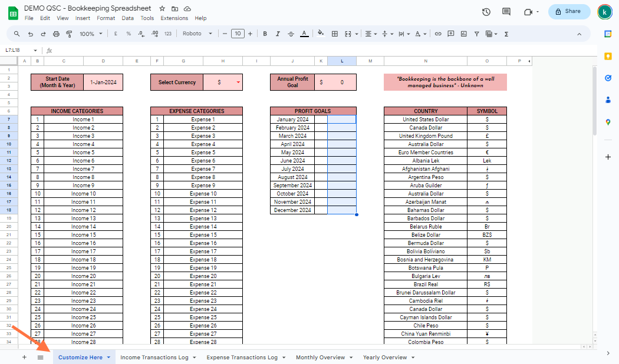Open the Insert menu
Screen dimensions: 619x364
tap(83, 18)
